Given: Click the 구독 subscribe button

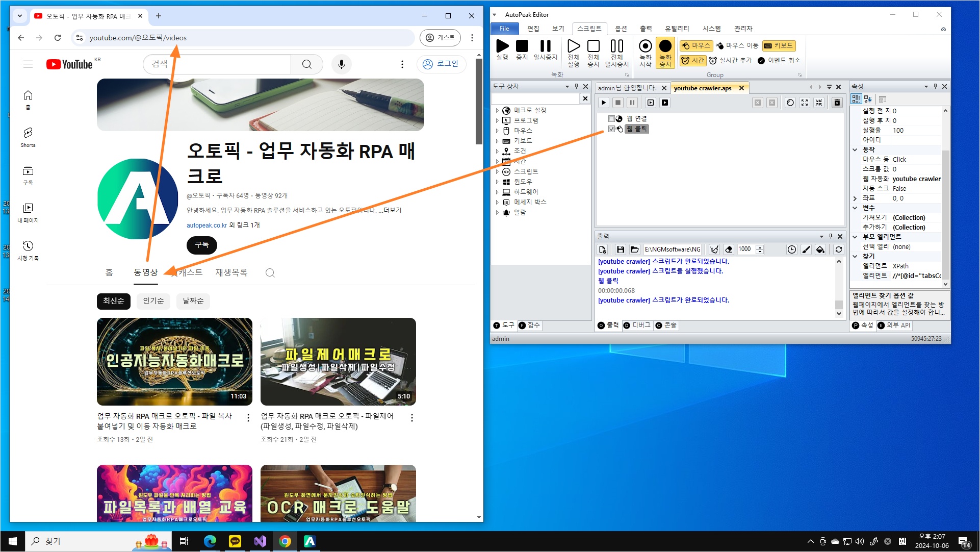Looking at the screenshot, I should [x=201, y=245].
